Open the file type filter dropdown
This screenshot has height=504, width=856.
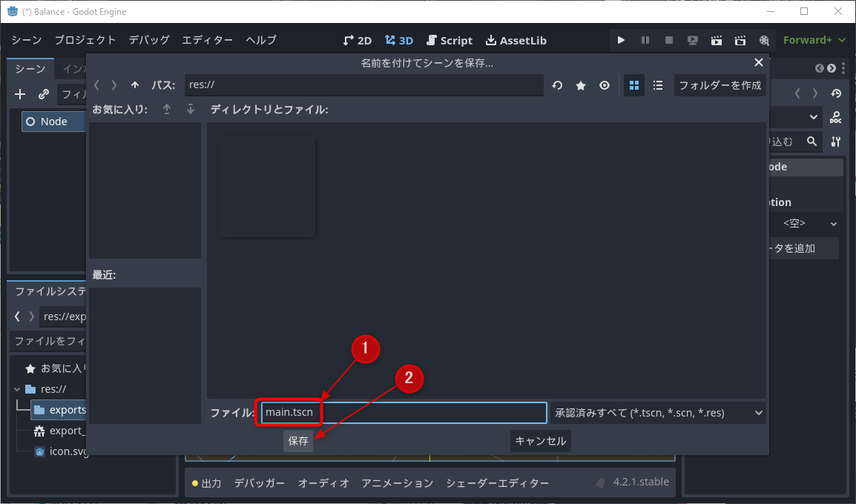(657, 413)
